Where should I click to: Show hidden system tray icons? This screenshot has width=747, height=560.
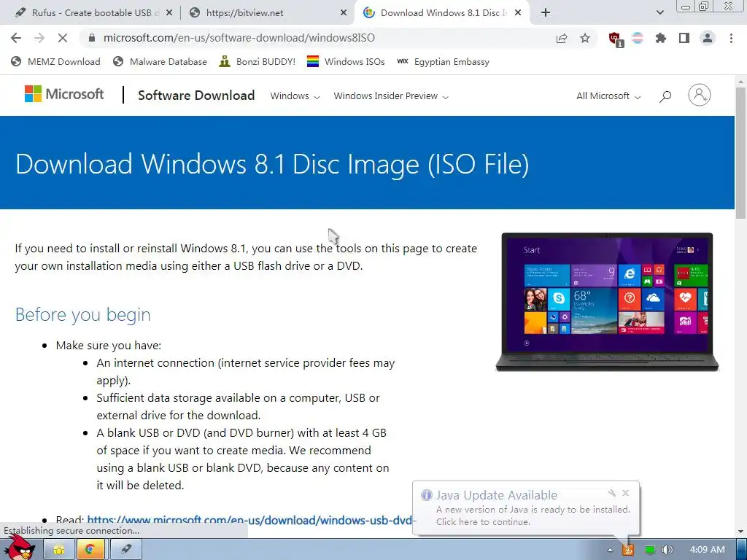(x=610, y=550)
